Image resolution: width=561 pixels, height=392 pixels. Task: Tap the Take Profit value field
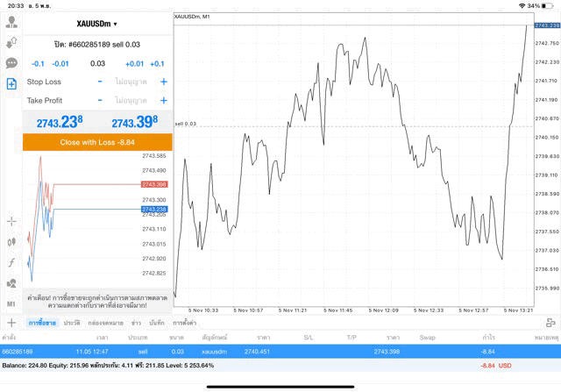pos(131,100)
